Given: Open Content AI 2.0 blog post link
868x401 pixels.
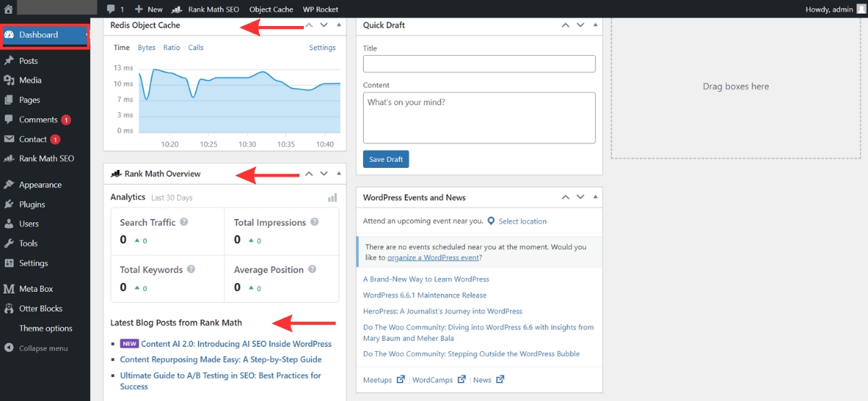Looking at the screenshot, I should (x=236, y=344).
